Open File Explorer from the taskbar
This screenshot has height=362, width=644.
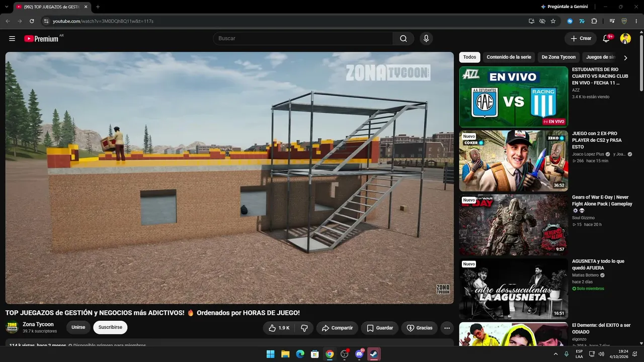point(285,354)
